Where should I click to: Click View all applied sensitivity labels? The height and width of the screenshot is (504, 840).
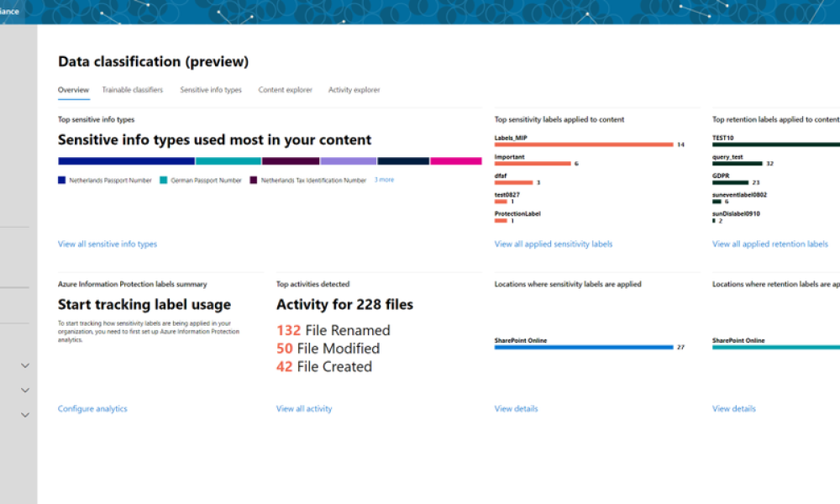(554, 244)
